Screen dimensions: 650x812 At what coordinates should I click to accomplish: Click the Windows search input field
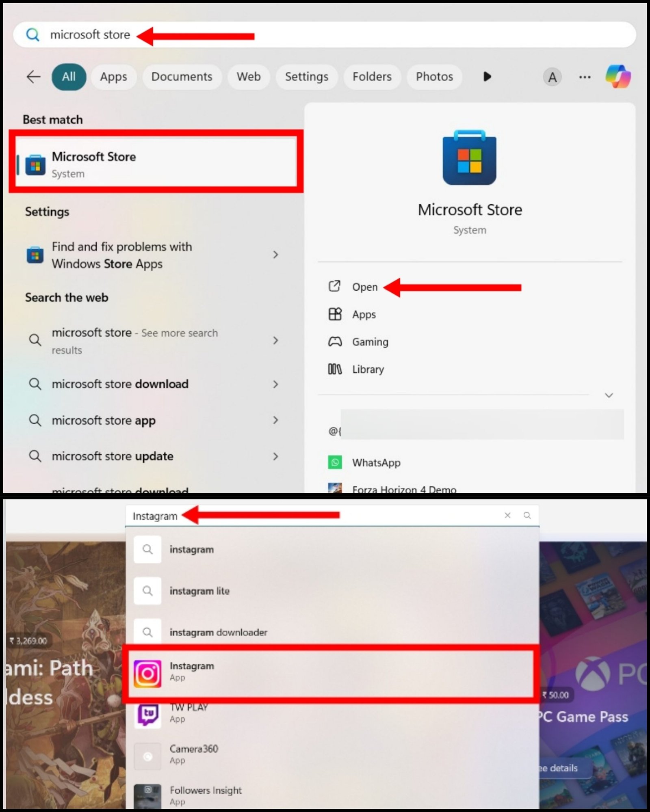coord(324,35)
